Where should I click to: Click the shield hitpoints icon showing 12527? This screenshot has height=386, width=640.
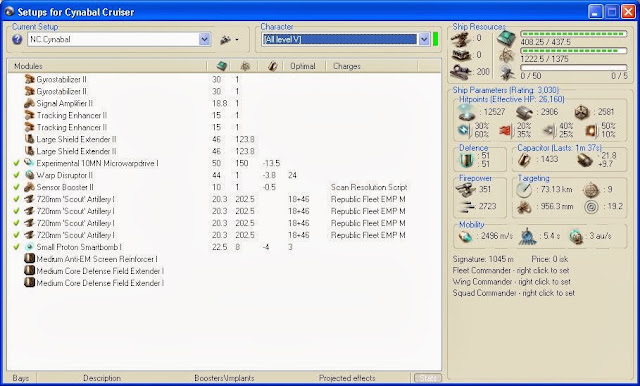(x=466, y=112)
